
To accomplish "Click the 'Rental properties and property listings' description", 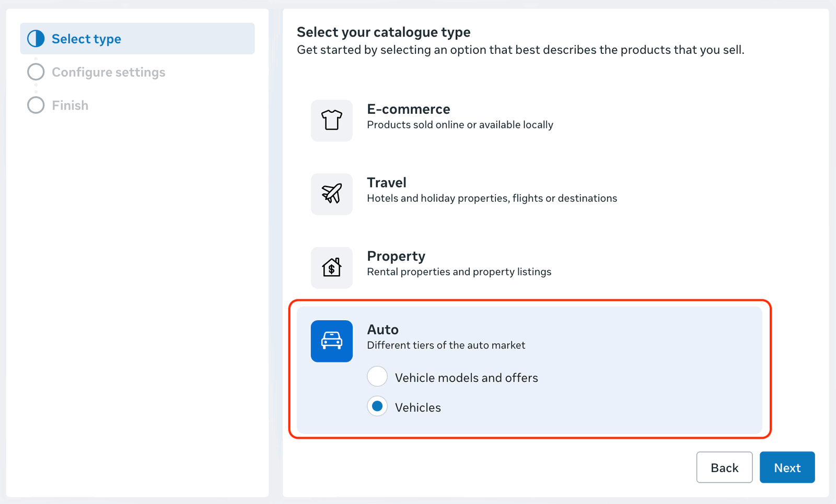I will [x=459, y=272].
